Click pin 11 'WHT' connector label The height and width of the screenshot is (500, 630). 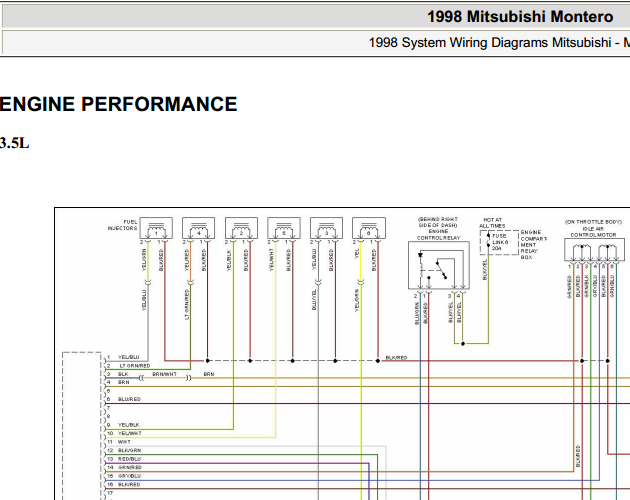pos(124,442)
